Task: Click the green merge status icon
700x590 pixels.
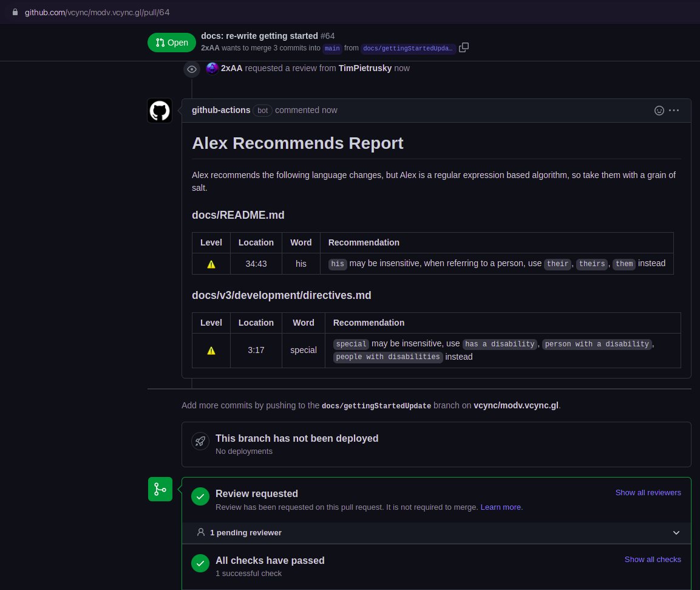Action: click(160, 489)
